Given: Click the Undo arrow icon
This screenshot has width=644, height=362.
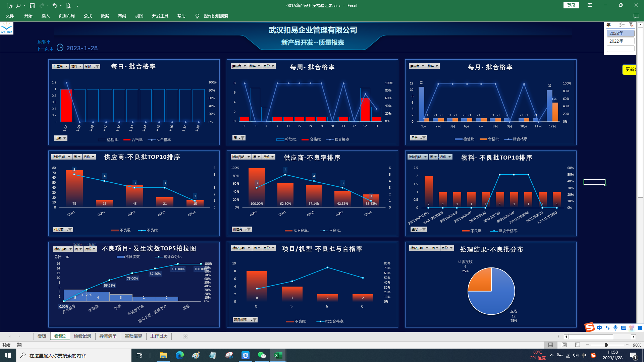Looking at the screenshot, I should [x=55, y=6].
